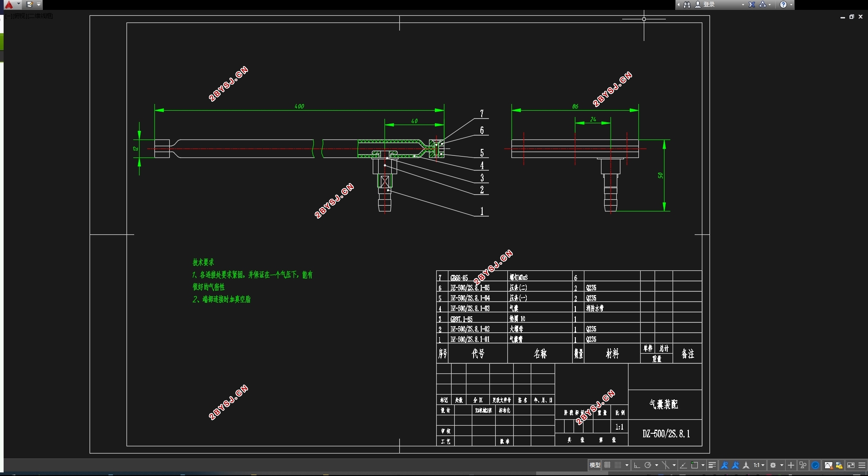Toggle auto-add annotation scales icon

pos(735,465)
